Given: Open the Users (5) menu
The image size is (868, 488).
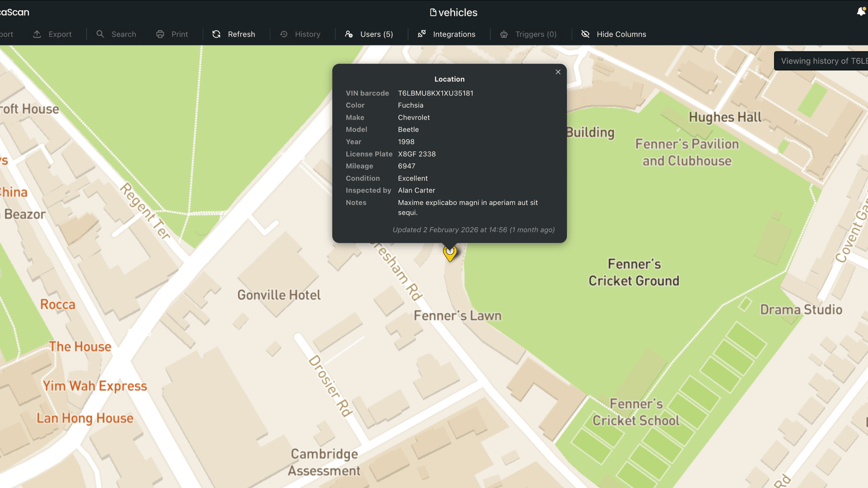Looking at the screenshot, I should click(x=376, y=34).
